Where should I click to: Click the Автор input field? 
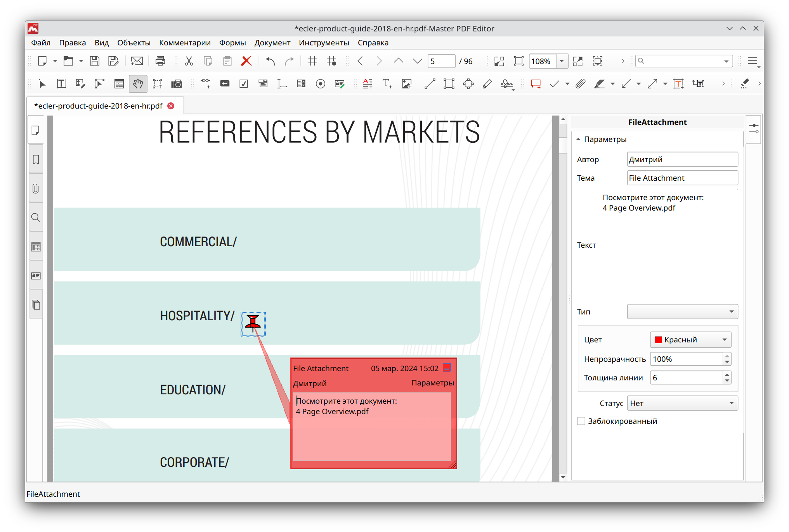point(682,159)
